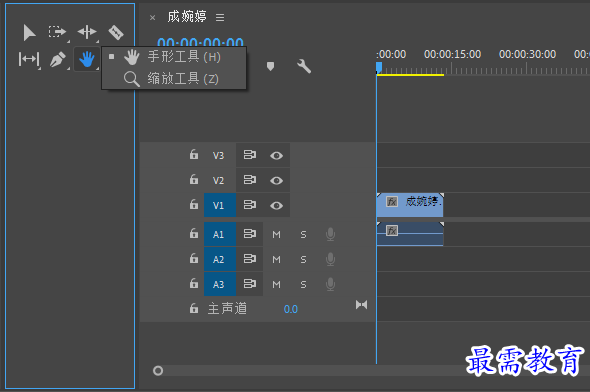Click the Add Marker icon
The image size is (590, 392).
point(270,67)
